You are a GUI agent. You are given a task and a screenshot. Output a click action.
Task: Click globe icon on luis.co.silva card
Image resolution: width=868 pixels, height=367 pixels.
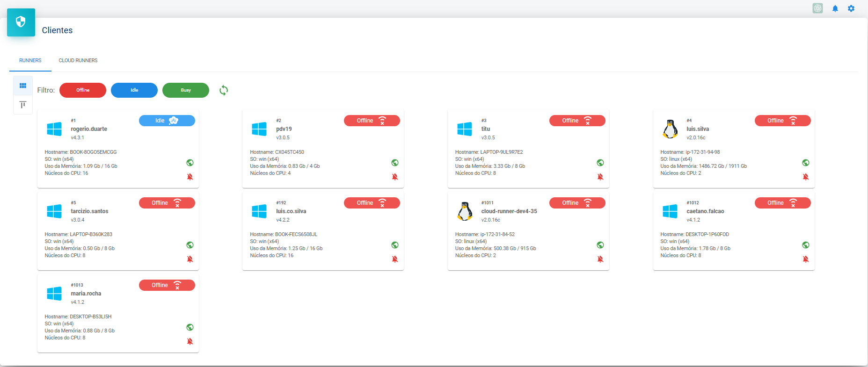395,245
